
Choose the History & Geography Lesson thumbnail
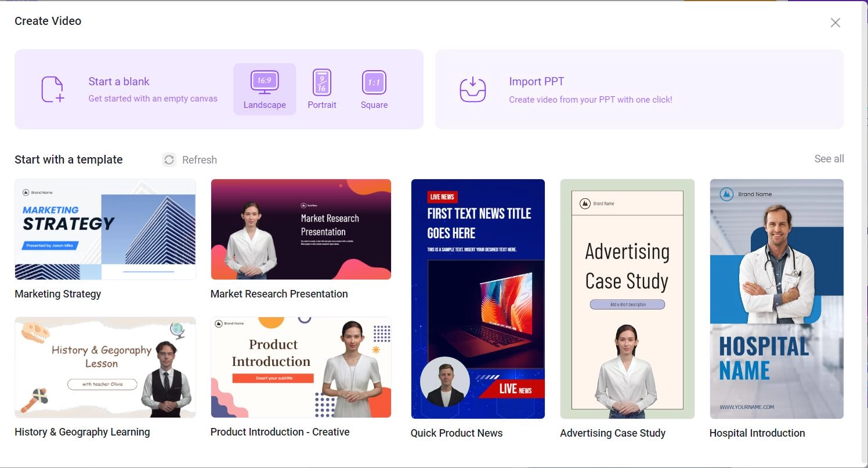(x=105, y=367)
